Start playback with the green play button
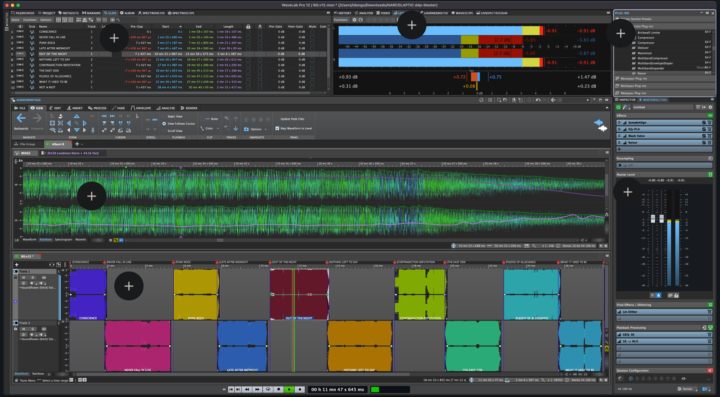Viewport: 720px width, 397px height. click(289, 389)
